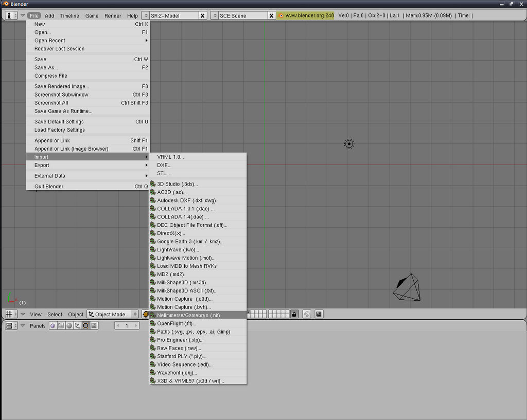Screen dimensions: 527x420
Task: Click the www.blender.org 248 link
Action: [x=306, y=15]
